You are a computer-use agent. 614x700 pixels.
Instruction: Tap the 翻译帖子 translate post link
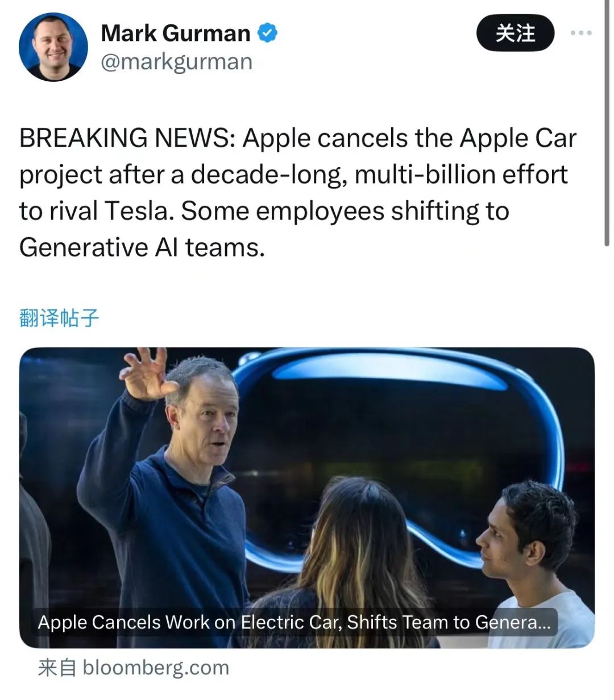[x=59, y=318]
